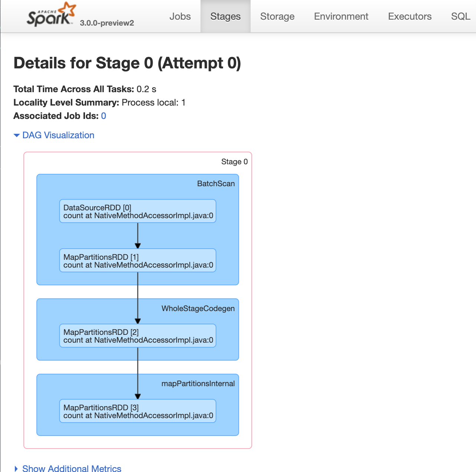This screenshot has width=476, height=472.
Task: Select the MapPartitionsRDD [3] node
Action: tap(138, 411)
